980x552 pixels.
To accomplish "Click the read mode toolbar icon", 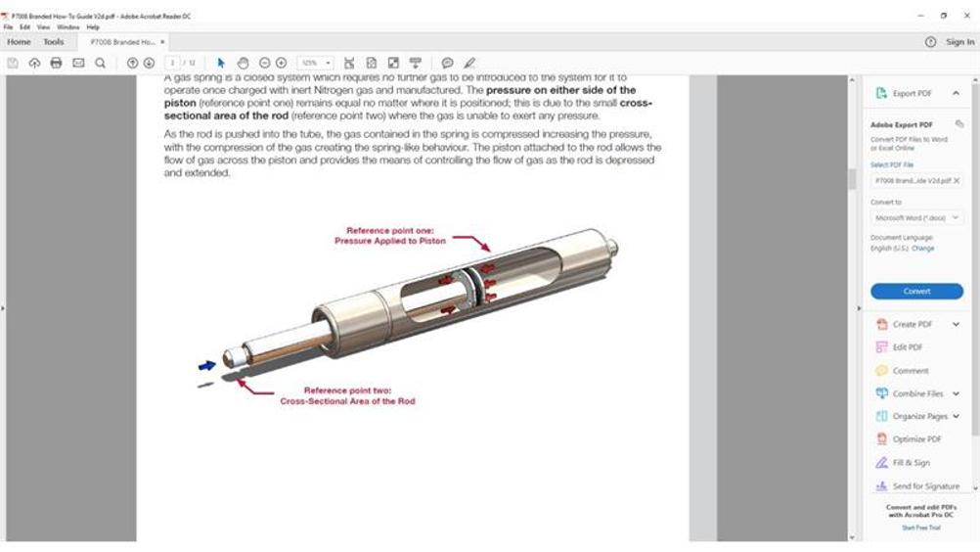I will point(415,64).
